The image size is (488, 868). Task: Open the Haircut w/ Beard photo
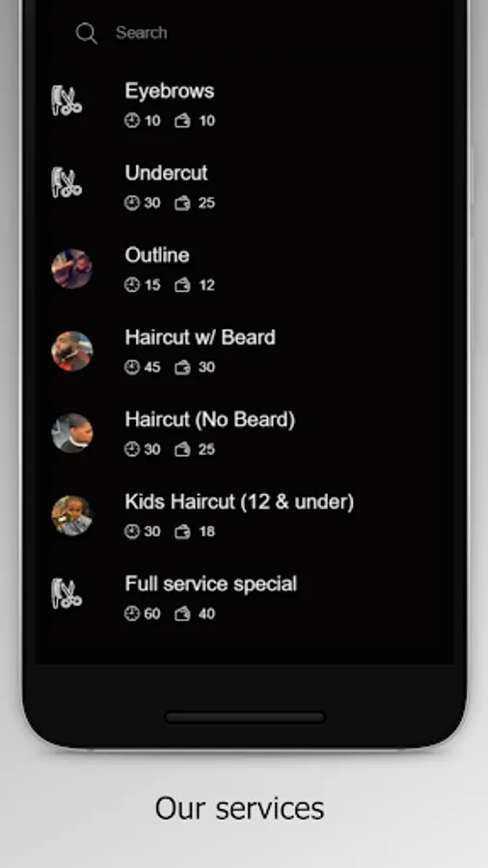pyautogui.click(x=72, y=351)
